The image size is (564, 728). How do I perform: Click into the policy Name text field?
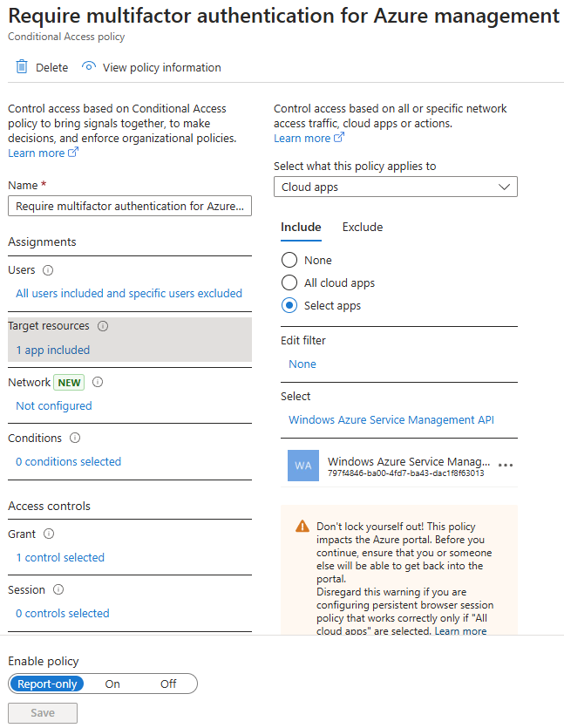[x=130, y=206]
